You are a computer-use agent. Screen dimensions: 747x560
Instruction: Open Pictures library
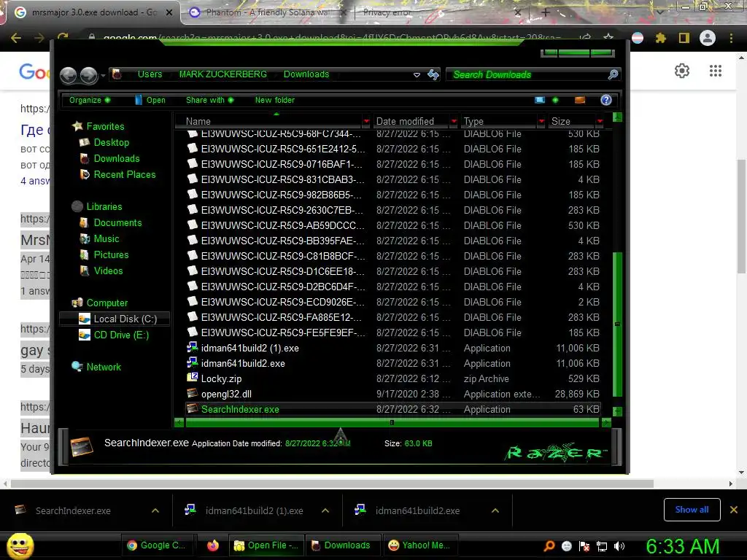coord(111,254)
